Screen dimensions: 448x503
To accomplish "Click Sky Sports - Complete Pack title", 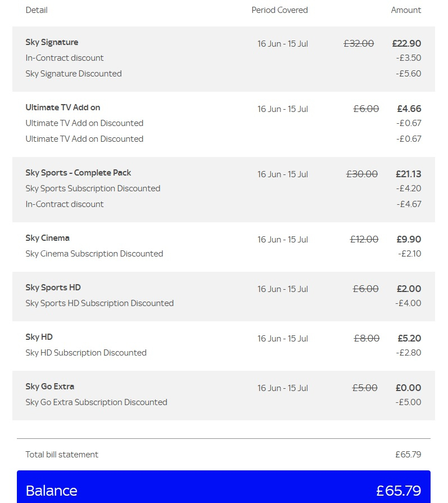I will pyautogui.click(x=78, y=173).
